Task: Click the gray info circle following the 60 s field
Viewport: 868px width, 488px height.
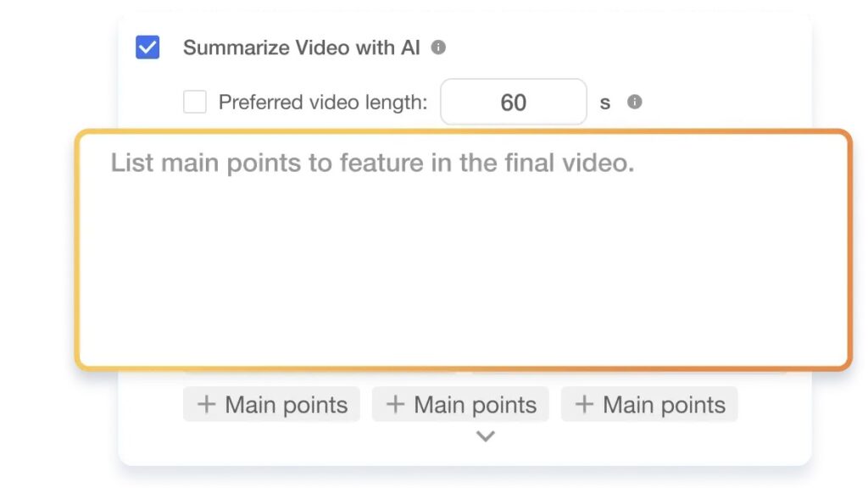Action: (634, 102)
